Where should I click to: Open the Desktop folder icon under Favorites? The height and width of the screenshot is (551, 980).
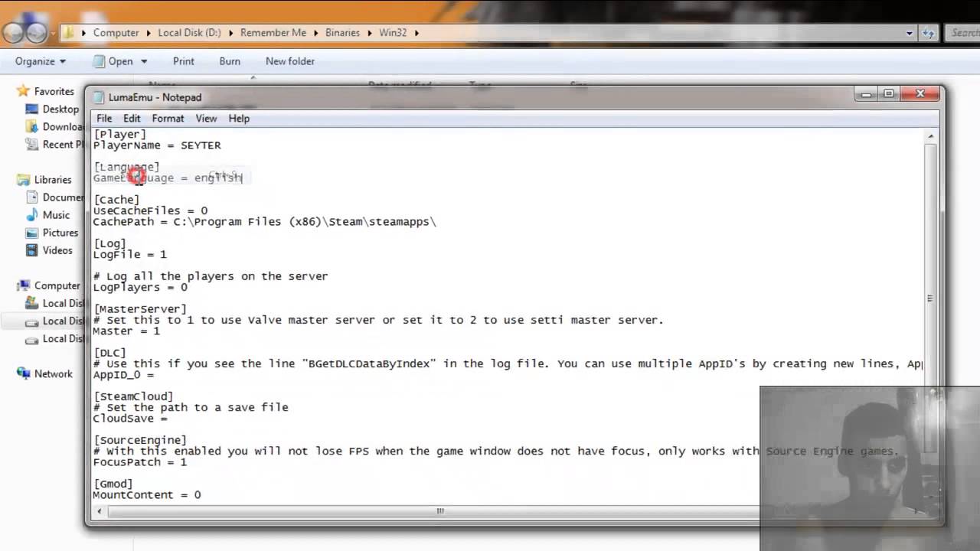pos(32,109)
